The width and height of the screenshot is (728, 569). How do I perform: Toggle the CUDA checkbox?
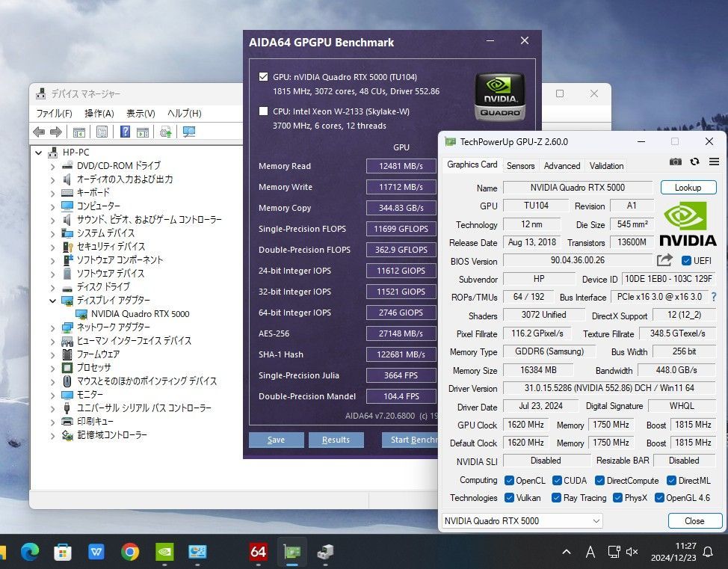557,480
